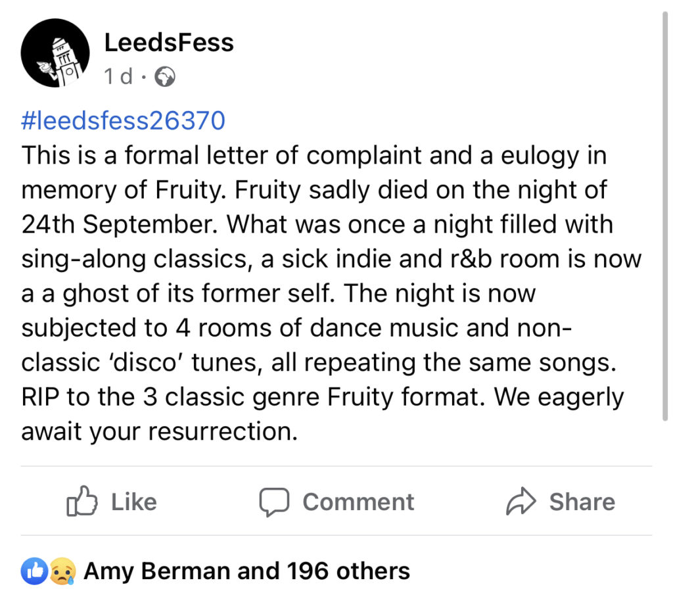This screenshot has height=616, width=673.
Task: Click the 'await your resurrection' closing line
Action: point(159,431)
